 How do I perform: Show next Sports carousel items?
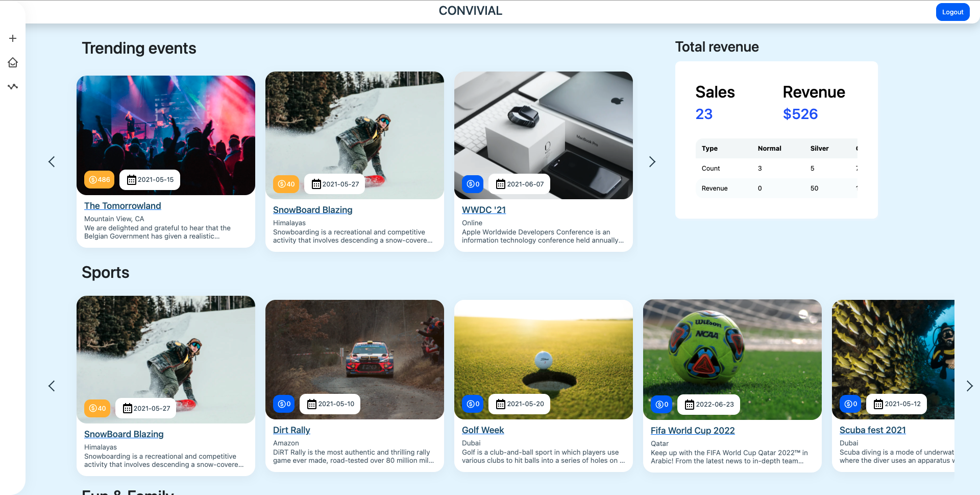pyautogui.click(x=969, y=386)
